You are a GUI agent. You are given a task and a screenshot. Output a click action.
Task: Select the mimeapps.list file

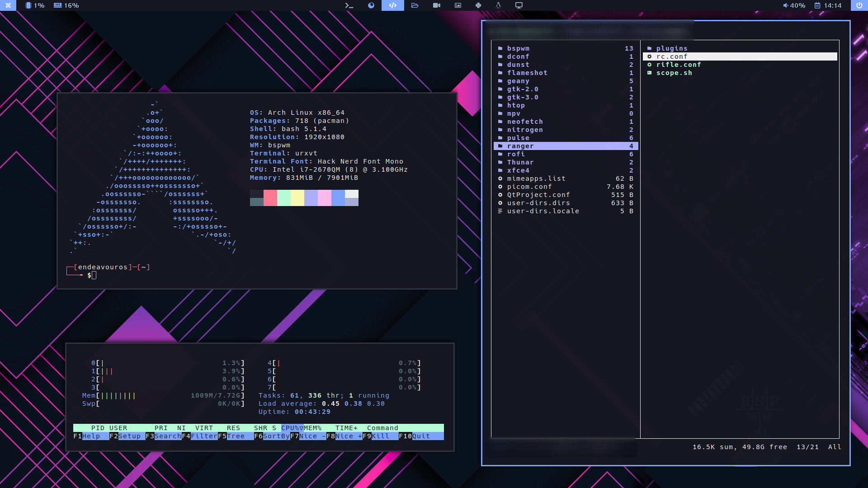click(566, 178)
